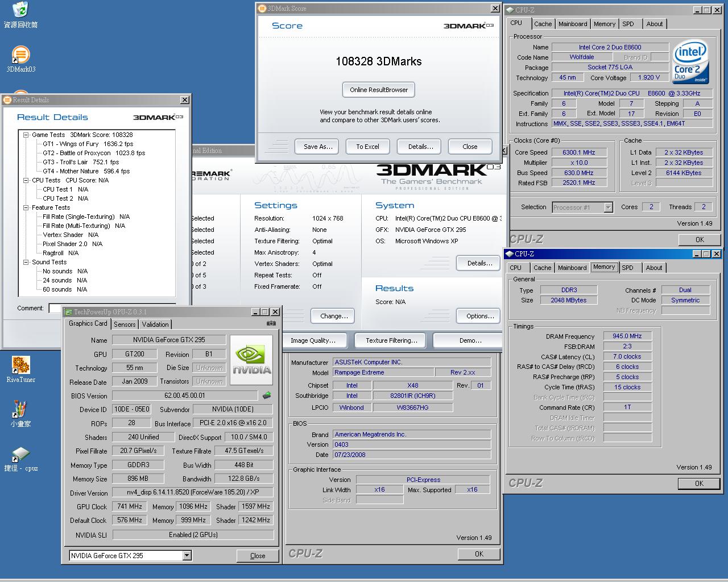Click the Change settings button

click(x=334, y=316)
